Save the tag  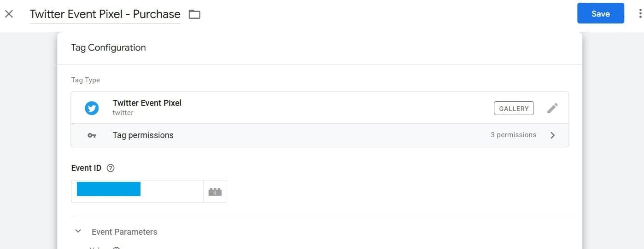tap(600, 14)
